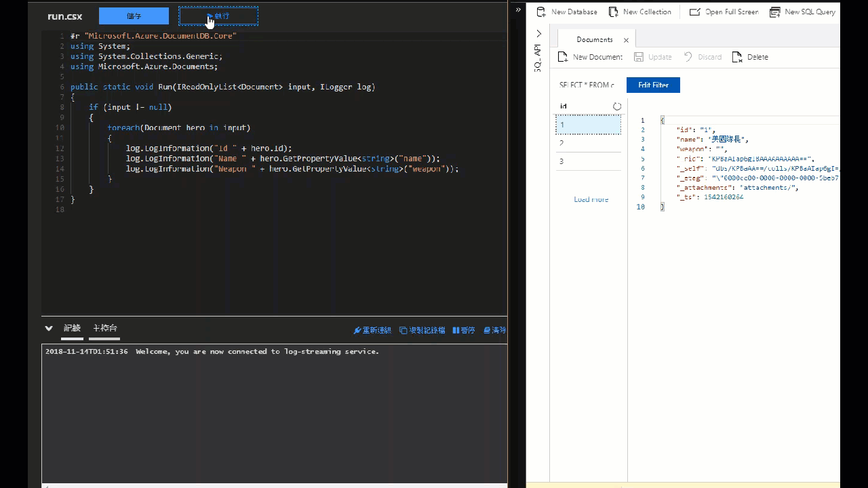Viewport: 868px width, 488px height.
Task: Copy the logs (複製記錄檔)
Action: coord(422,330)
